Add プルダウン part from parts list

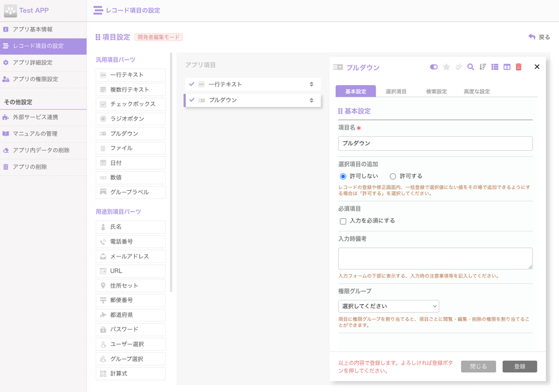tap(130, 133)
